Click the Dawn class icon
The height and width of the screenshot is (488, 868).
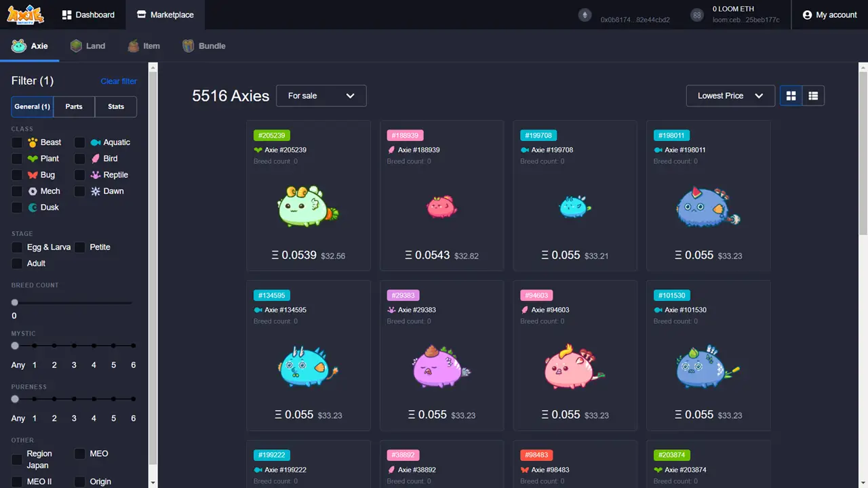click(x=96, y=191)
